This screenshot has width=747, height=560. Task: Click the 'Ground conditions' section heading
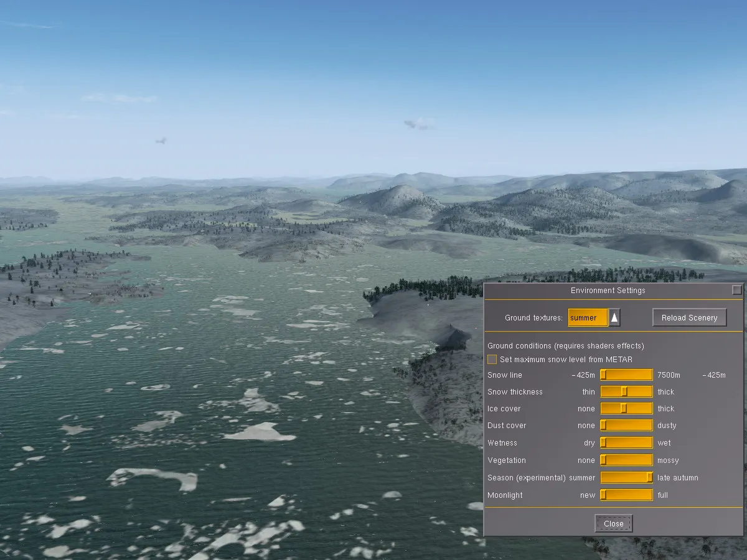click(x=565, y=346)
